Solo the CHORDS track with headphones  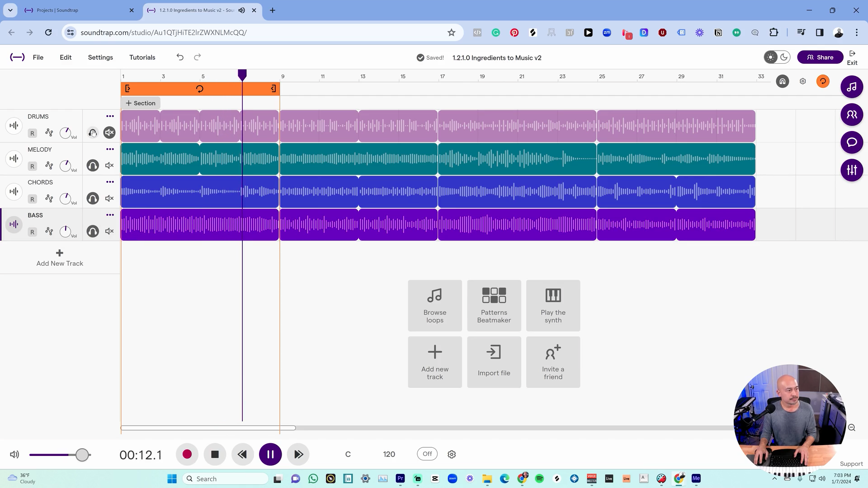click(x=93, y=199)
